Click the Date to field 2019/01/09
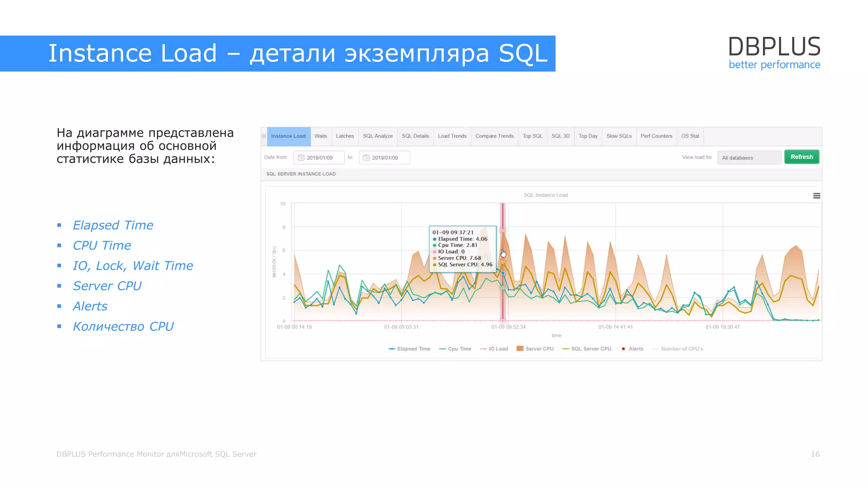The image size is (868, 488). (x=384, y=158)
